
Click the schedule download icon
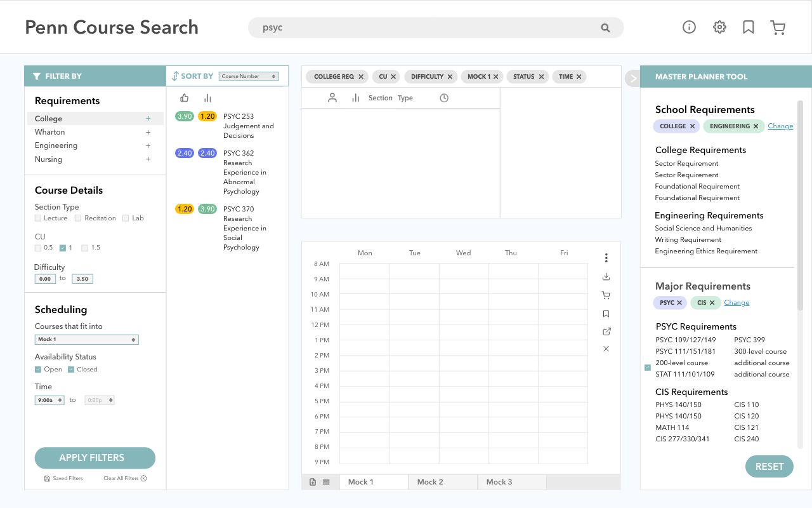606,277
